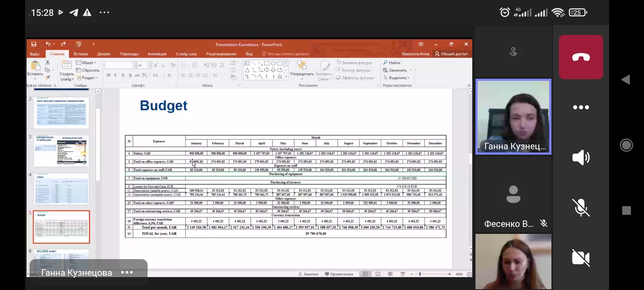The height and width of the screenshot is (290, 644).
Task: Click the Общий доступ share button
Action: [x=451, y=54]
